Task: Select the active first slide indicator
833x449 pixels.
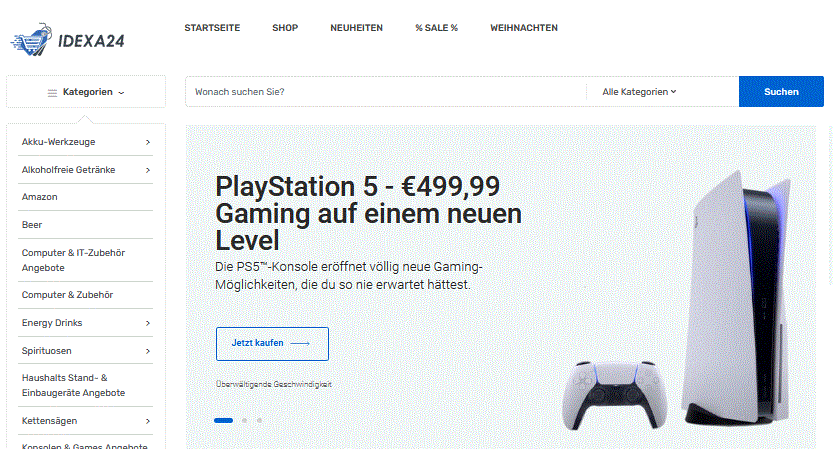Action: click(x=223, y=420)
